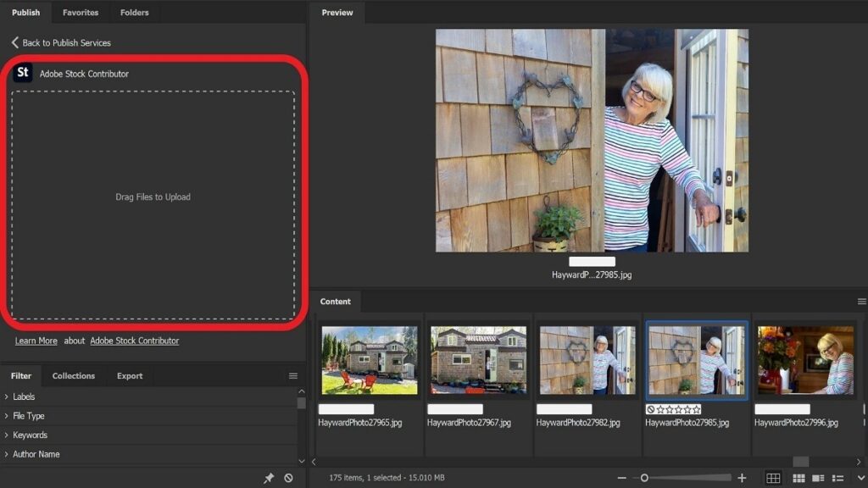Click the details view icon beside the grid icon
868x488 pixels.
818,477
